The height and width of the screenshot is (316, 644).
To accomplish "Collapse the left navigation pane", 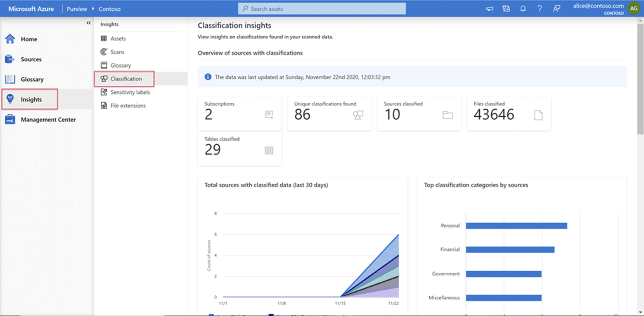I will point(88,23).
